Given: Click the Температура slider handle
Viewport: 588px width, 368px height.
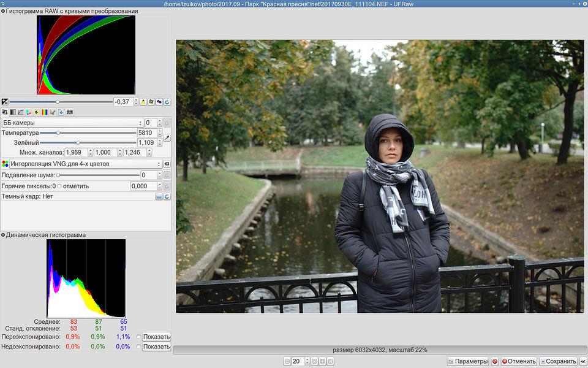Looking at the screenshot, I should tap(58, 133).
